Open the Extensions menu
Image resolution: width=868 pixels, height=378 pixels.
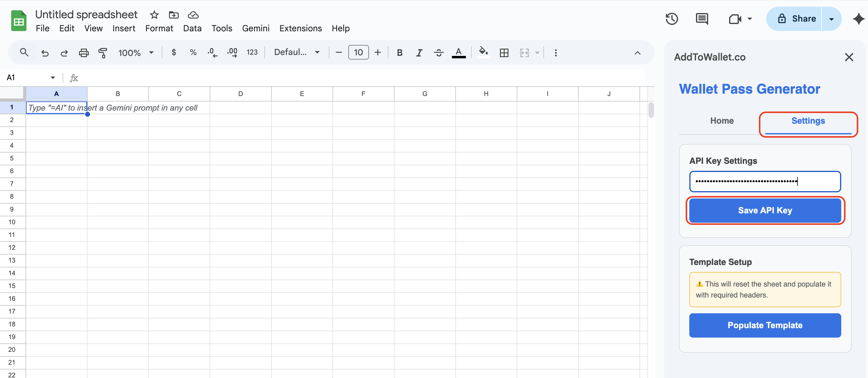pyautogui.click(x=300, y=28)
